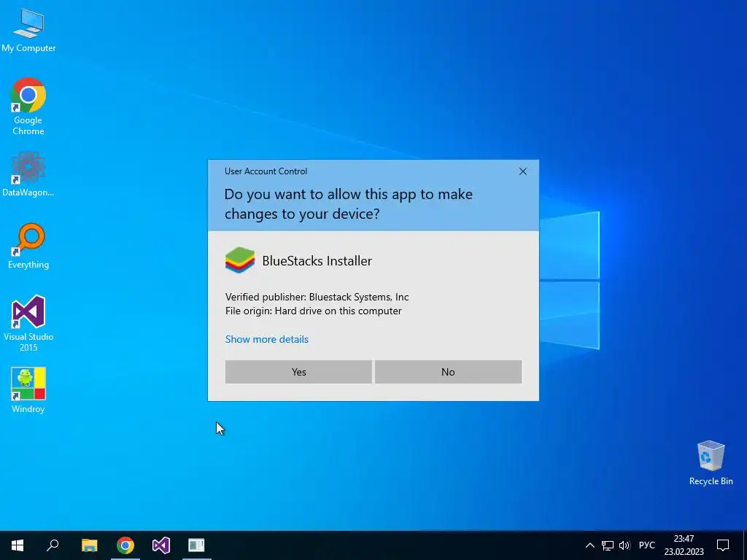747x560 pixels.
Task: Close the User Account Control dialog
Action: pos(522,171)
